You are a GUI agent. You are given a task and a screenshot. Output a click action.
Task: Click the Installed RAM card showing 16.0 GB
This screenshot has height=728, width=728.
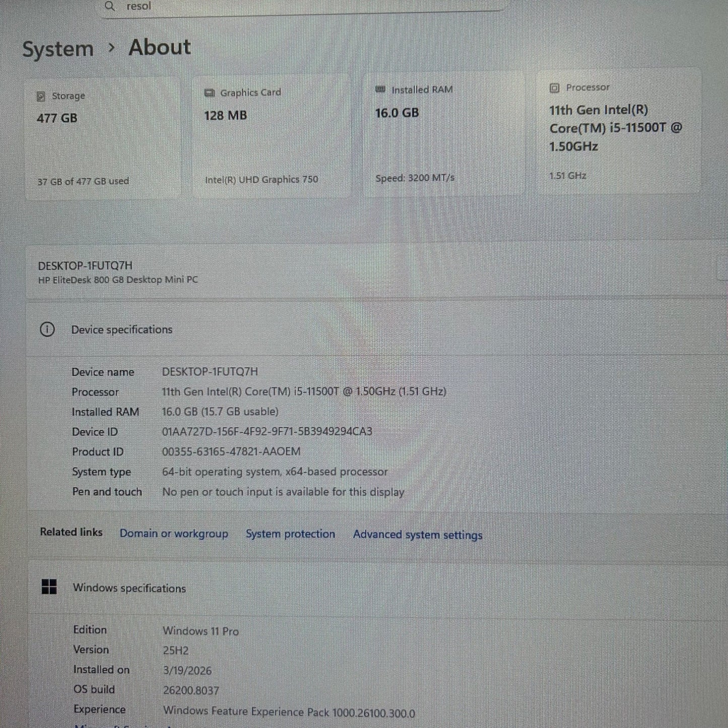click(442, 134)
